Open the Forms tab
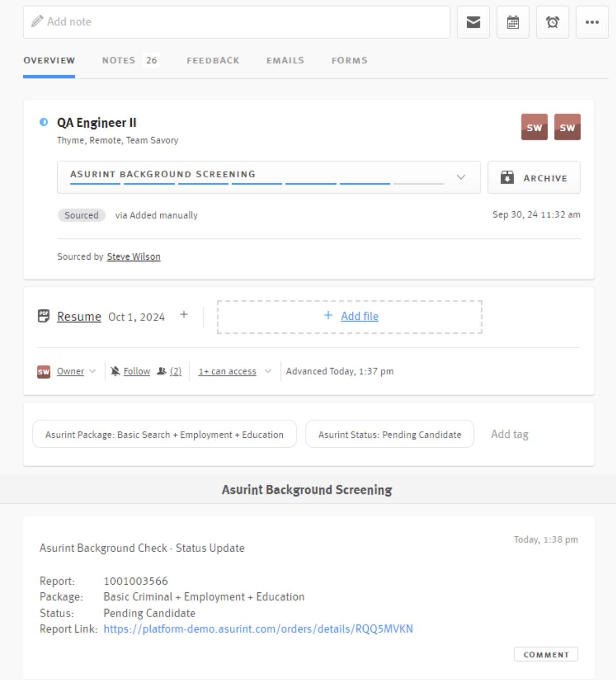 [350, 60]
